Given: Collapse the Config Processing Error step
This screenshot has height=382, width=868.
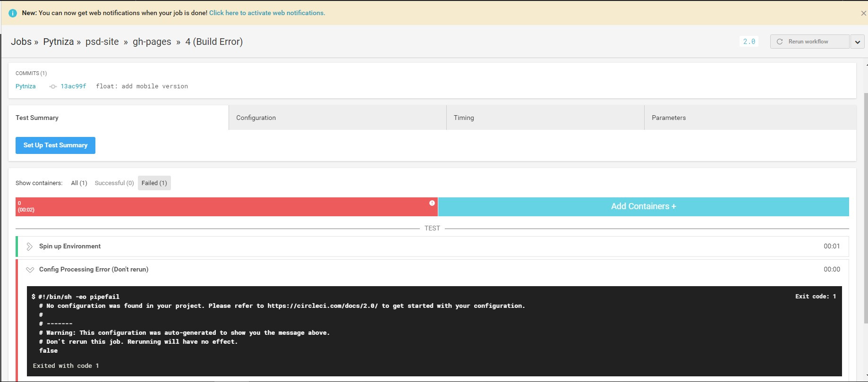Looking at the screenshot, I should click(x=30, y=270).
